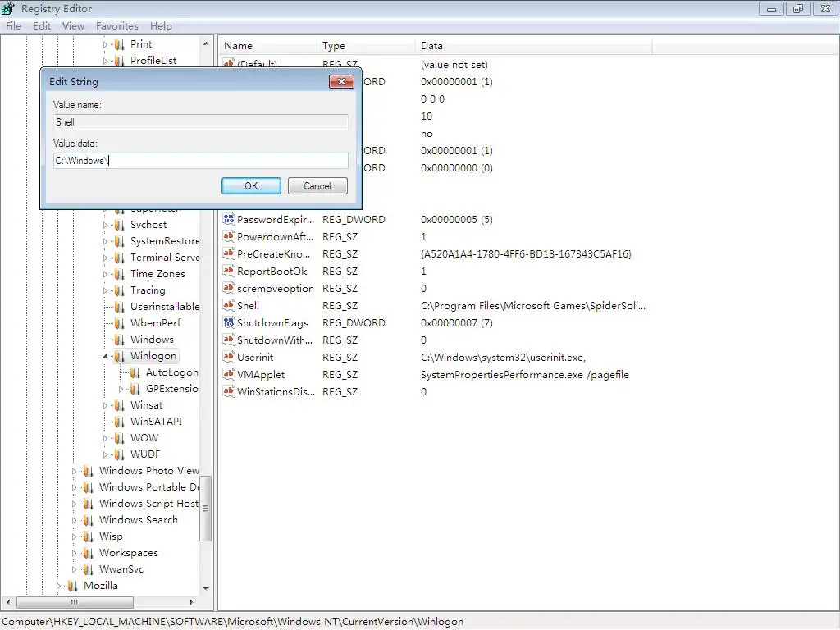Click the PreCreateKno... string value icon

(x=229, y=253)
